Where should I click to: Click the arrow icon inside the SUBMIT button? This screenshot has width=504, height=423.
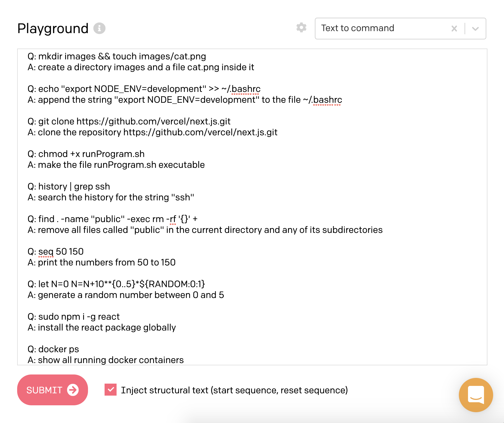click(73, 390)
